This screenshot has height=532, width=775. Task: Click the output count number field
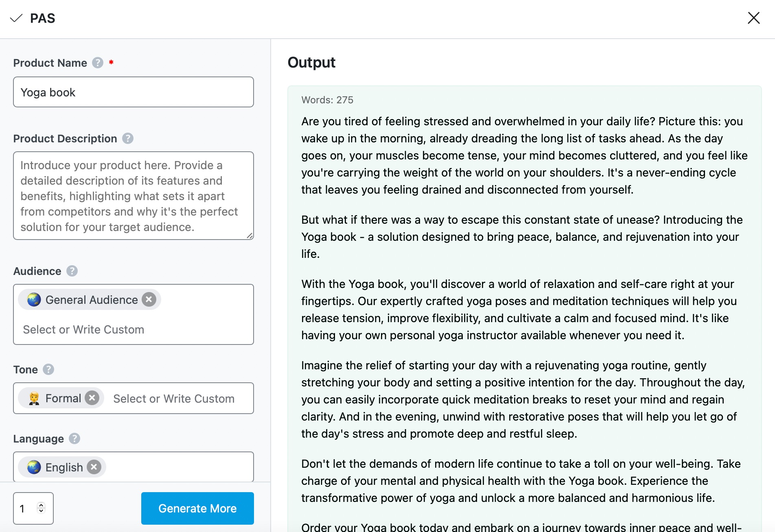pyautogui.click(x=33, y=508)
